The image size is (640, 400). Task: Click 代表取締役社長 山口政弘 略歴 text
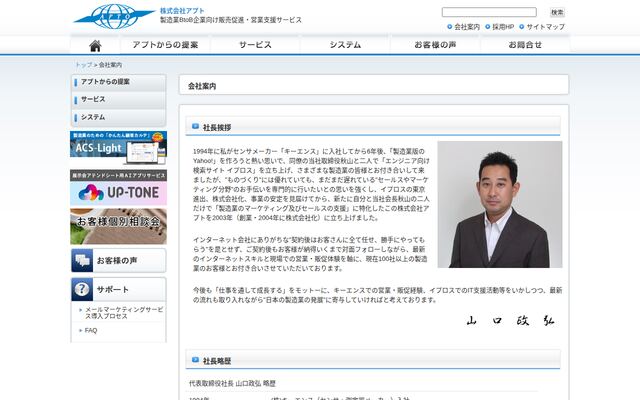232,384
